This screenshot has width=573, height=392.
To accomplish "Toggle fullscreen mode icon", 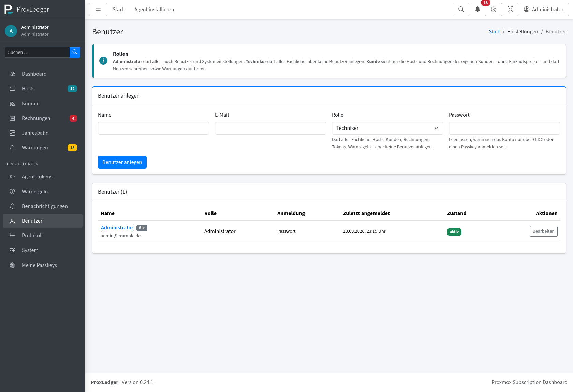I will coord(510,10).
